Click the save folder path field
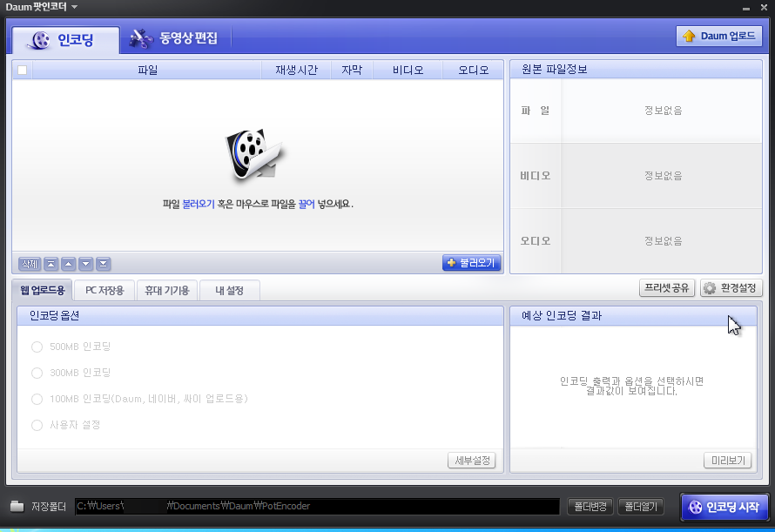775x532 pixels. tap(317, 506)
